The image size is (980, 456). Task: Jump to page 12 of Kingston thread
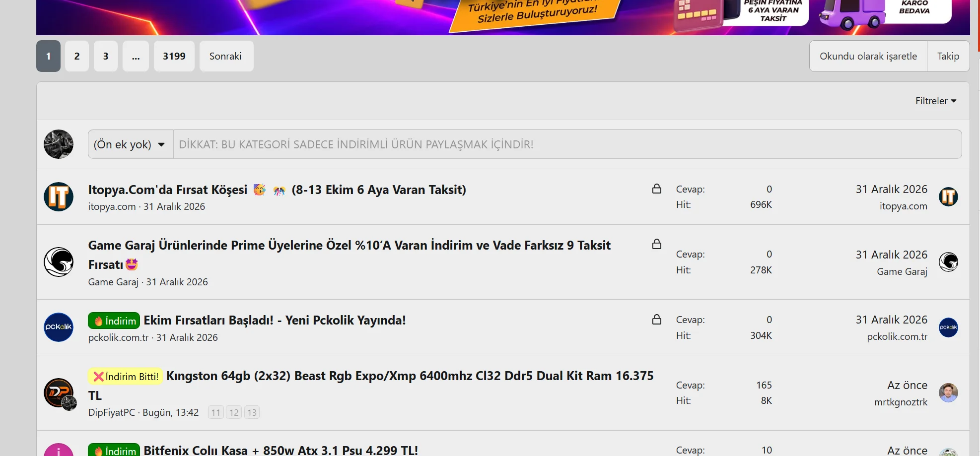click(234, 412)
